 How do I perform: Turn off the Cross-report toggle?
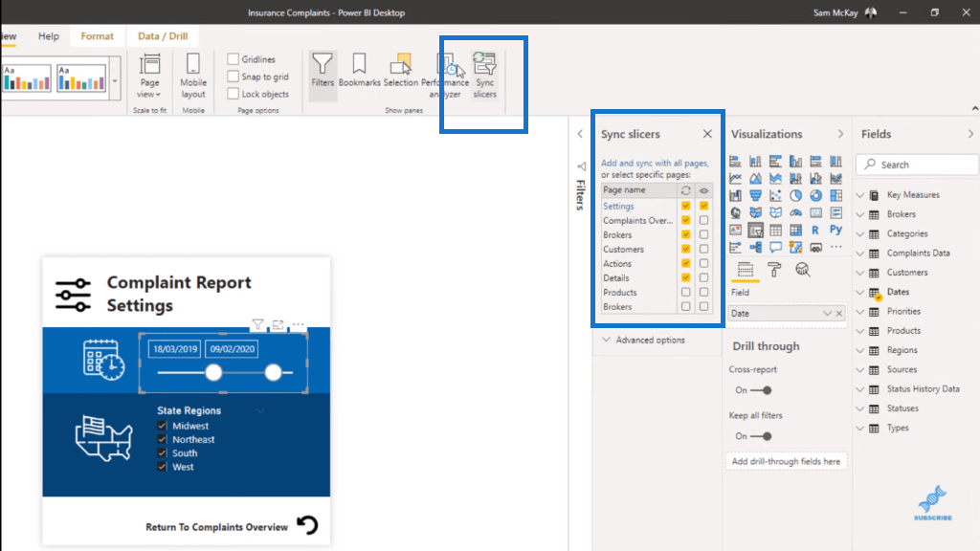(x=761, y=390)
